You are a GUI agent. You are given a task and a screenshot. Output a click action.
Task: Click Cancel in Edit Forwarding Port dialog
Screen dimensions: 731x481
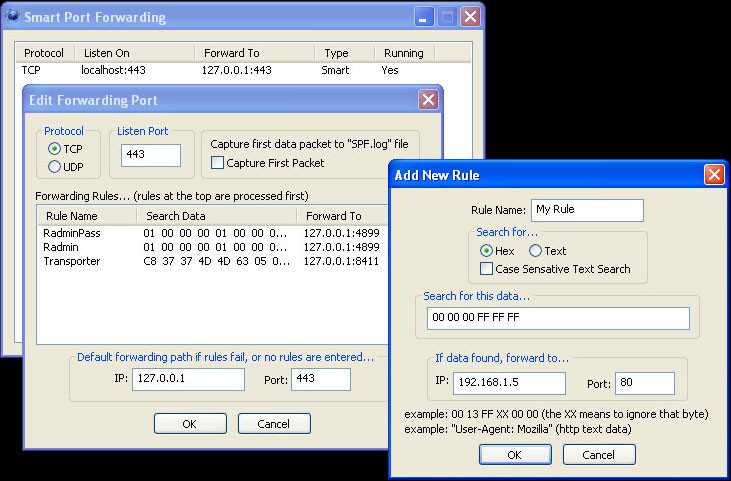[274, 424]
